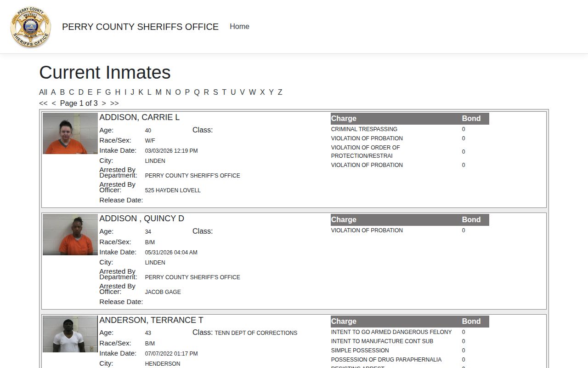Click the INTENT TO MANUFACTURE CONT SUB charge

coord(382,341)
